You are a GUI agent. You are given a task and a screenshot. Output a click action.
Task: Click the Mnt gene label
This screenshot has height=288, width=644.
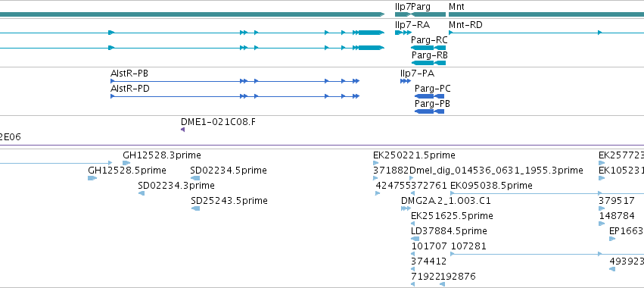pos(456,7)
